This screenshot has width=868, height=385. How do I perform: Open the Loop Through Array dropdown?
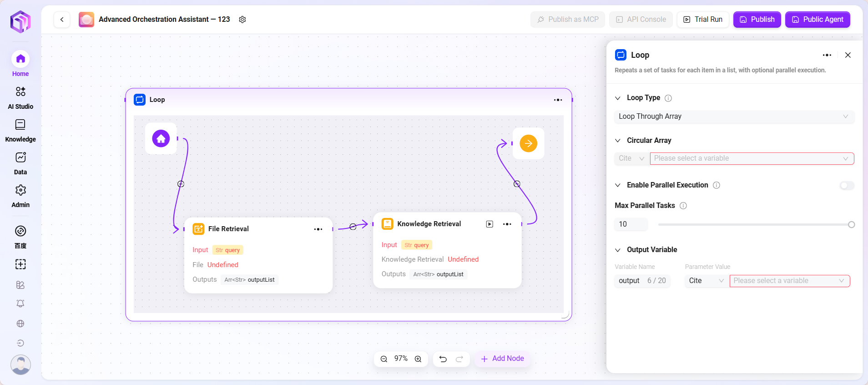733,117
